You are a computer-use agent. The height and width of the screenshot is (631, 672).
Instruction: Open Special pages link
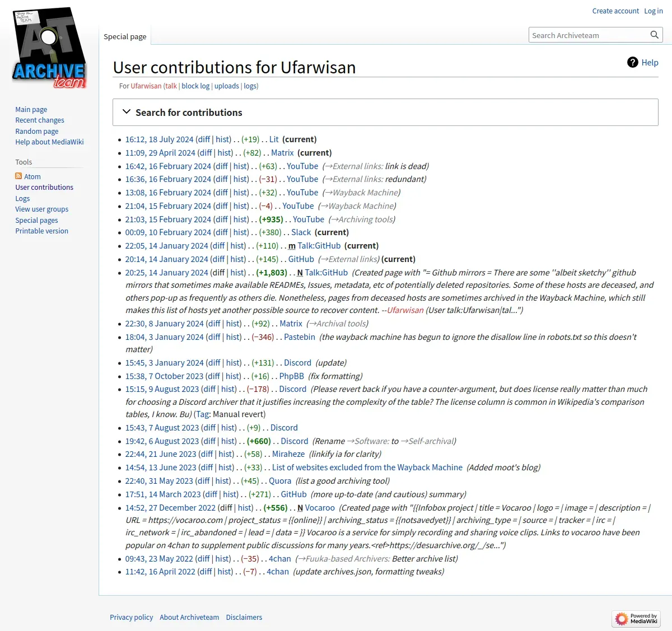click(36, 220)
